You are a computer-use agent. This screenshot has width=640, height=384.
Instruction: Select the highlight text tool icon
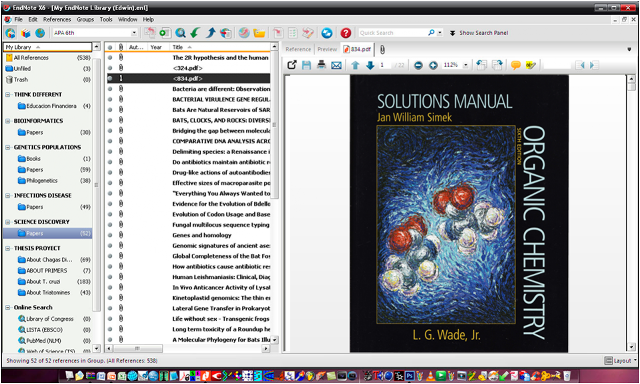click(531, 65)
